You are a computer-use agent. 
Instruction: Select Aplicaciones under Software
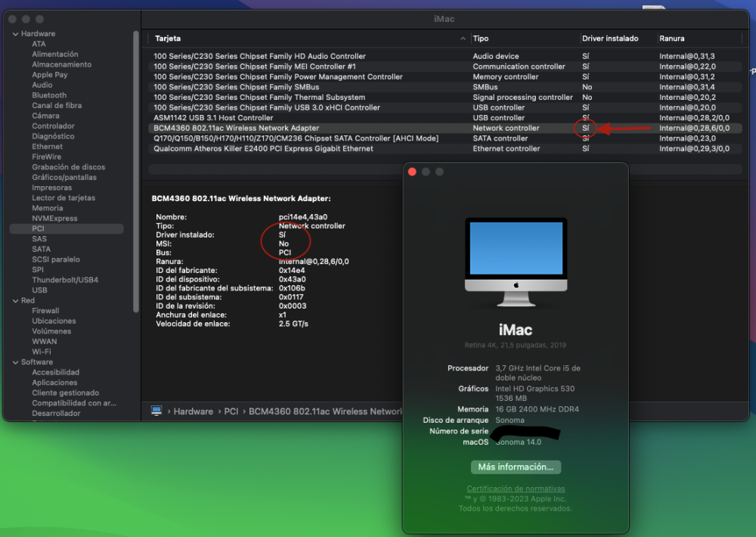tap(54, 383)
